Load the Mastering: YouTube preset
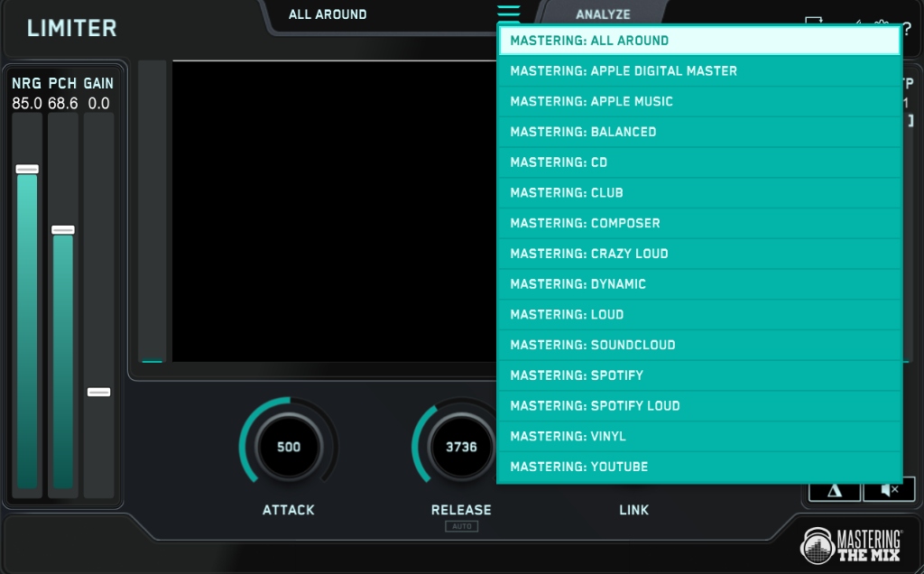 click(x=699, y=467)
